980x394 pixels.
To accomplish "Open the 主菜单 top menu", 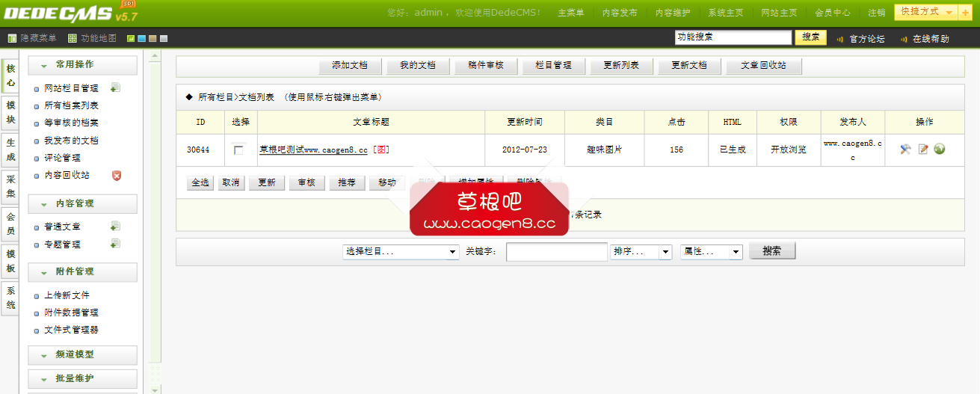I will tap(571, 13).
